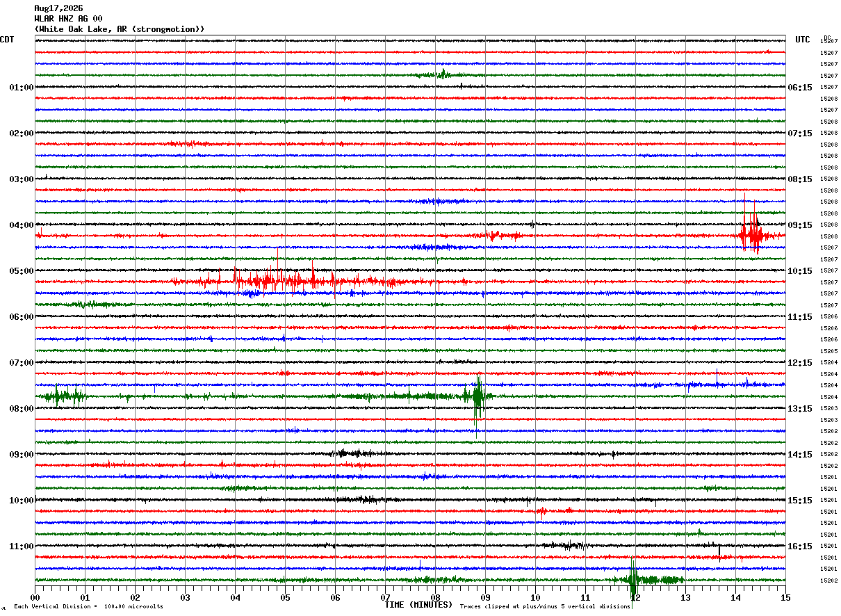Select the 06:00 CDT time label
The height and width of the screenshot is (616, 841).
22,317
